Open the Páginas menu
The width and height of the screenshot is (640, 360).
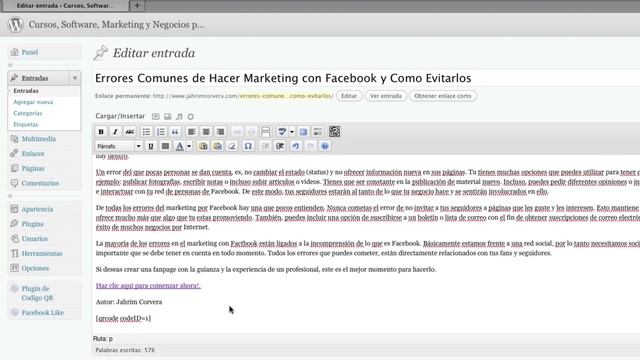(x=33, y=168)
